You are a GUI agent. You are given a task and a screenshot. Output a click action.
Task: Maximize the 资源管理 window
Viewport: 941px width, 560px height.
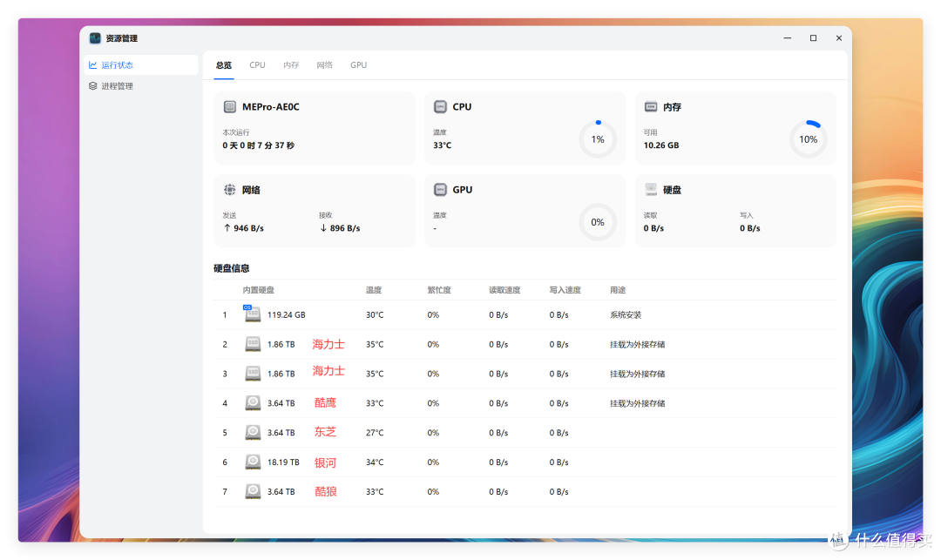point(813,37)
